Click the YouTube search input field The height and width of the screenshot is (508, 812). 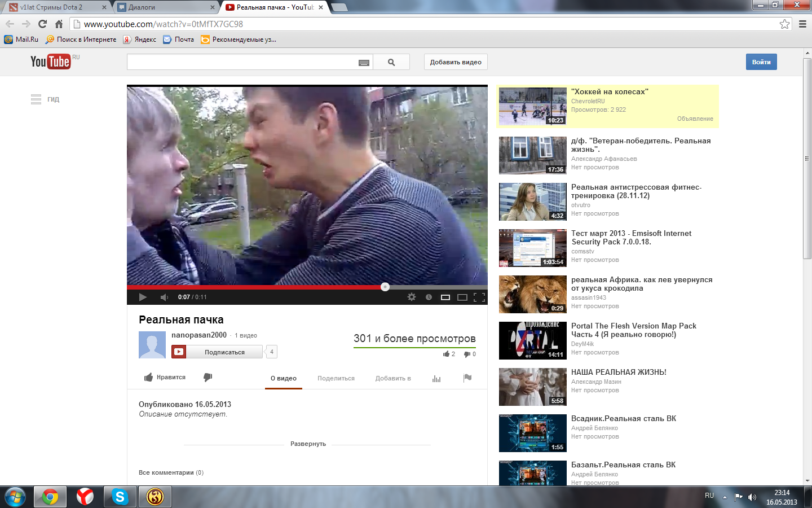[x=242, y=62]
